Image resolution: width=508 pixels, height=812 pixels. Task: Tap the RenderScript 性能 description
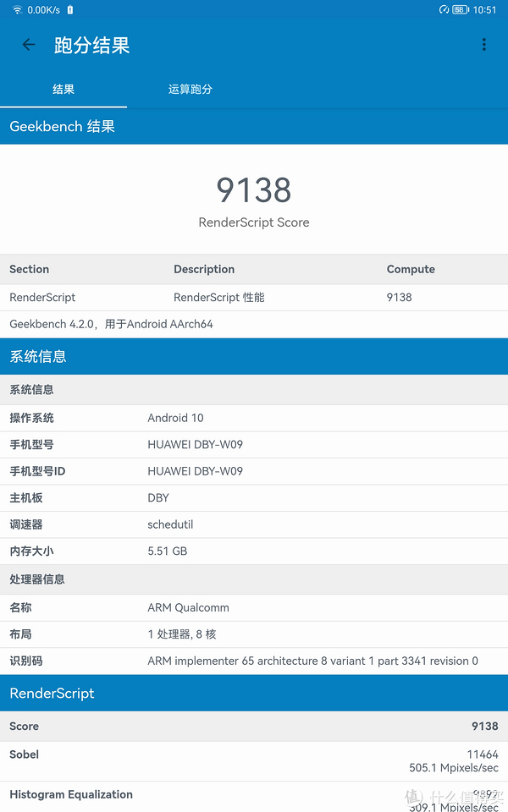tap(219, 297)
